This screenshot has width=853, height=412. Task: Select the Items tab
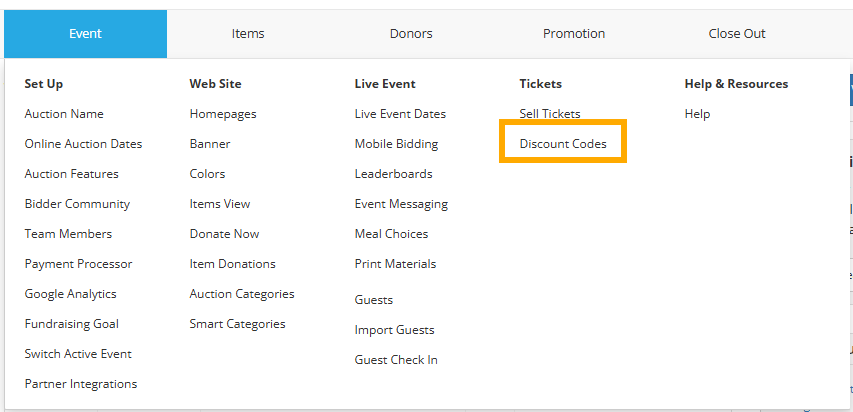(248, 34)
